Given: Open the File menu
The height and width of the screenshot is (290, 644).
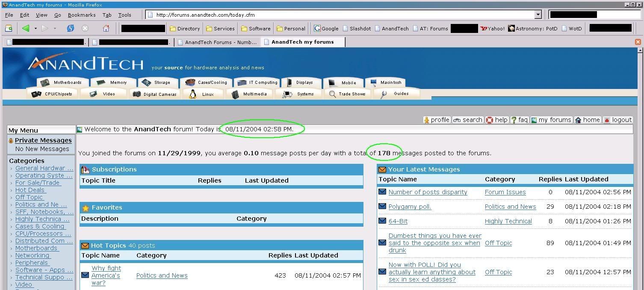Looking at the screenshot, I should click(9, 15).
